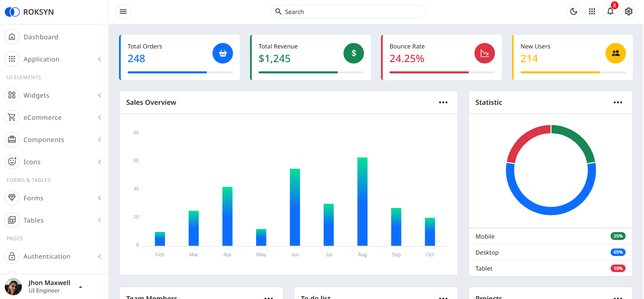The height and width of the screenshot is (299, 644).
Task: Open Dashboard from sidebar
Action: point(54,37)
